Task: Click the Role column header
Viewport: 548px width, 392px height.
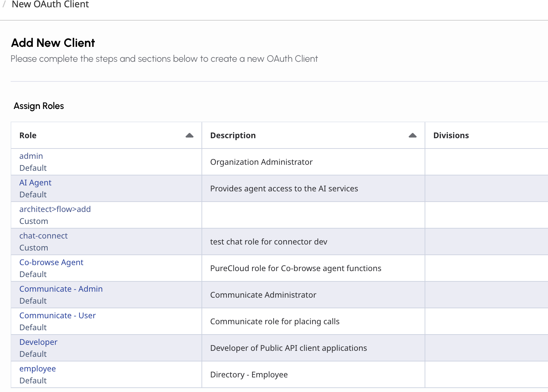Action: tap(28, 136)
